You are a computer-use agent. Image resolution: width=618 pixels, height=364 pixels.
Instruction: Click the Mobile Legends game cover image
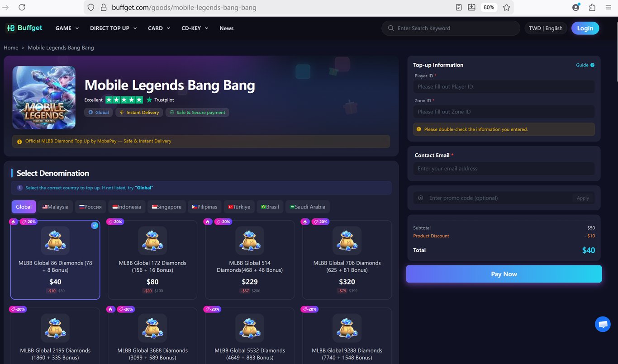[44, 98]
